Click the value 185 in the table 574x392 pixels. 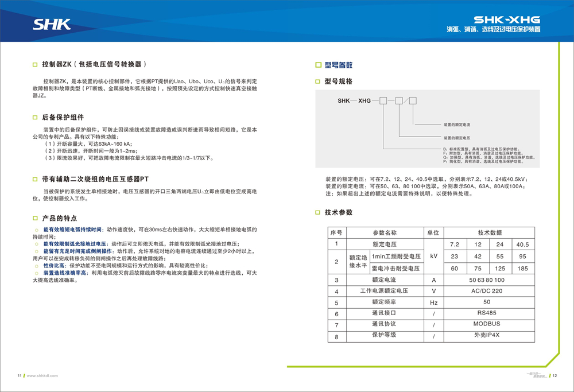[522, 269]
